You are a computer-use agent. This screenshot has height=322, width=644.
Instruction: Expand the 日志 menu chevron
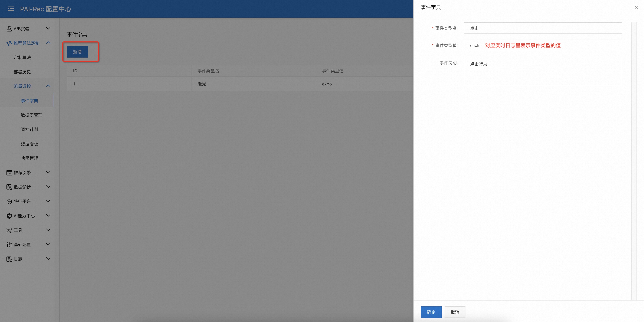48,258
